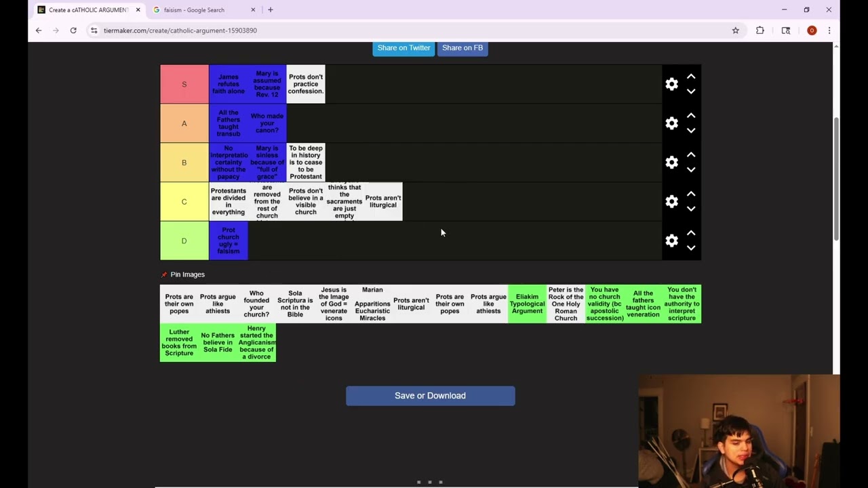868x488 pixels.
Task: Select 'Prot church ugly = falsism' tile
Action: (x=229, y=241)
